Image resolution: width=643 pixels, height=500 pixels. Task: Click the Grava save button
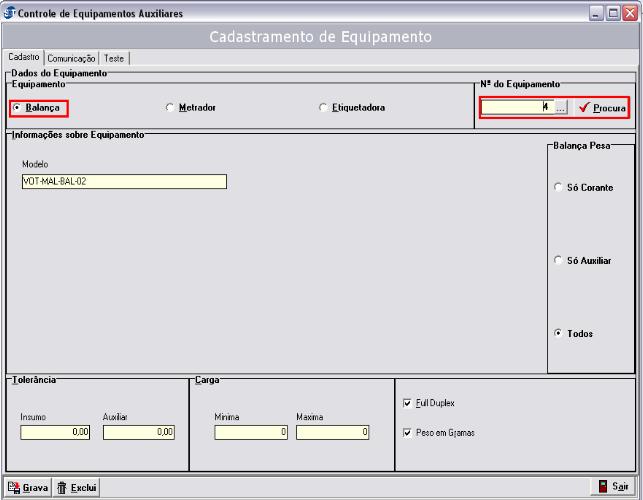(x=27, y=488)
